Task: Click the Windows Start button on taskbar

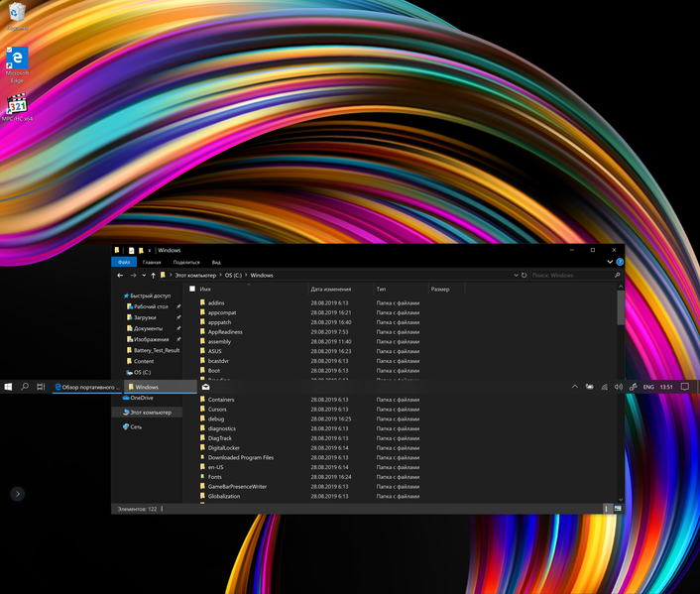Action: pos(8,387)
